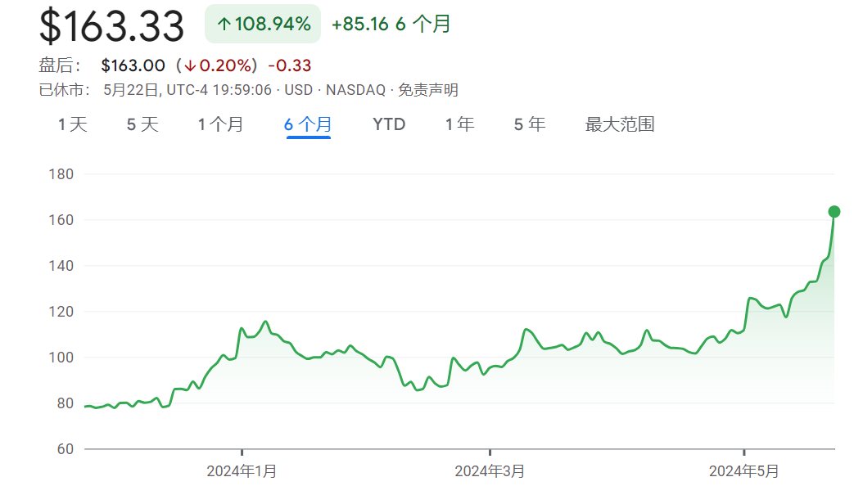Screen dimensions: 863x504
Task: Choose the 5 年 chart range
Action: point(530,124)
